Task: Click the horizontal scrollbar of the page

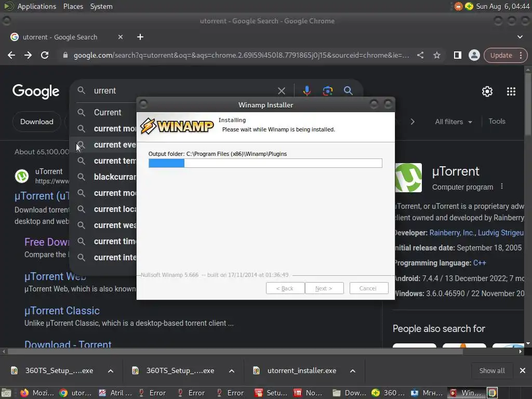Action: (x=235, y=352)
